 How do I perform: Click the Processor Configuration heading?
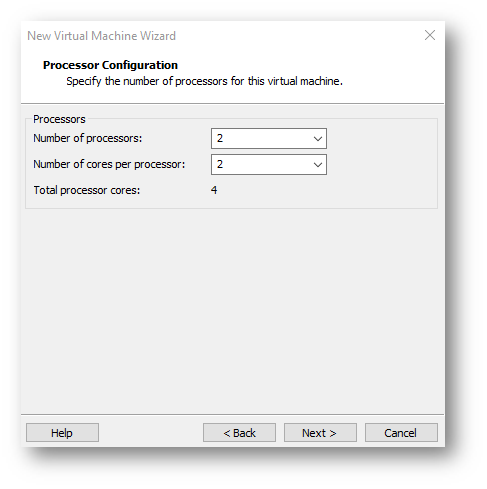pos(110,65)
